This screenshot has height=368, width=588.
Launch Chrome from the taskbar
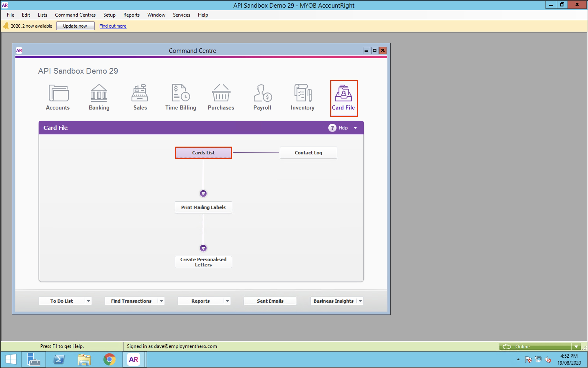(x=109, y=359)
